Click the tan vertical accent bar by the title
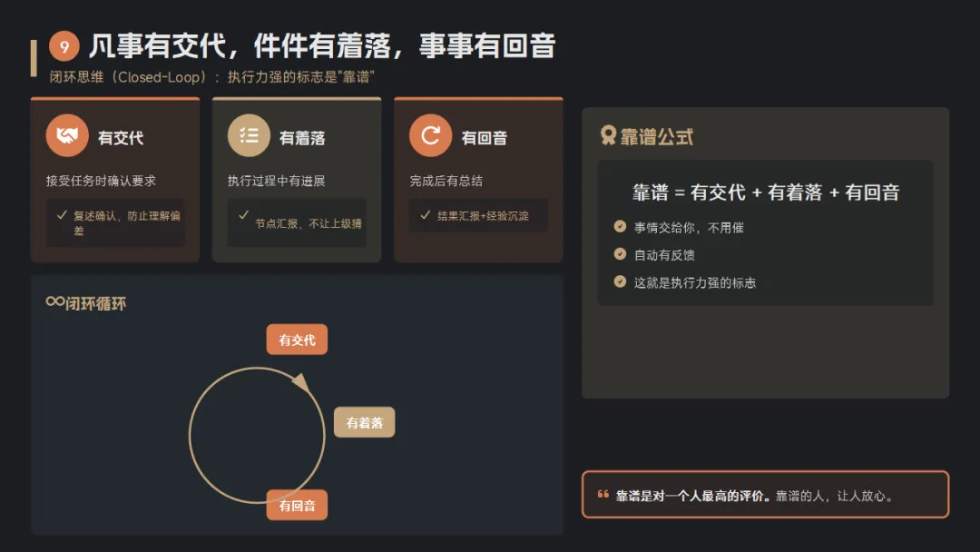 tap(34, 58)
